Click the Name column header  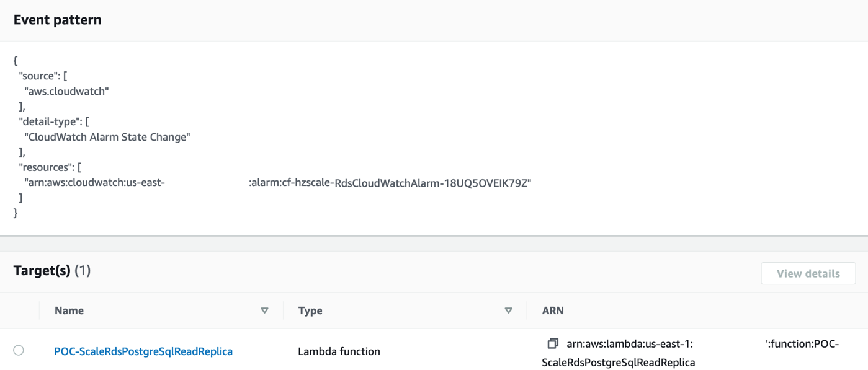coord(69,311)
